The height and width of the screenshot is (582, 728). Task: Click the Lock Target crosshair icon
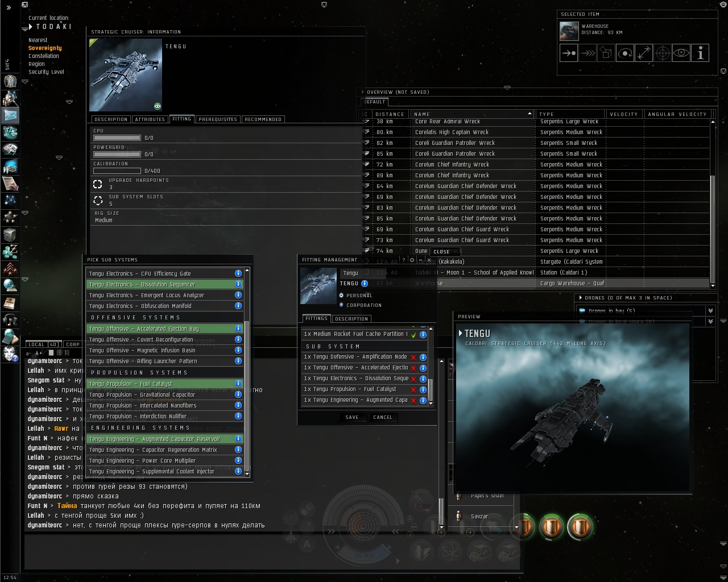[x=663, y=53]
